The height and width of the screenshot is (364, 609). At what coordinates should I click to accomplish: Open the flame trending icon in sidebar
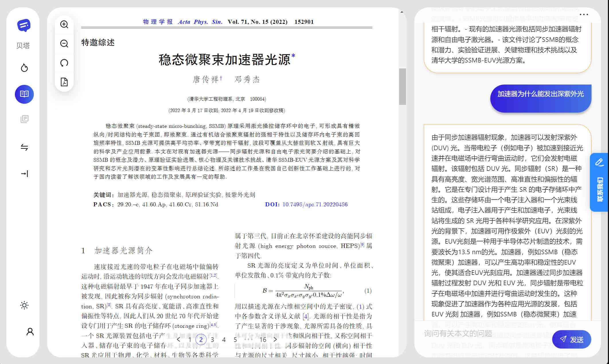coord(24,68)
